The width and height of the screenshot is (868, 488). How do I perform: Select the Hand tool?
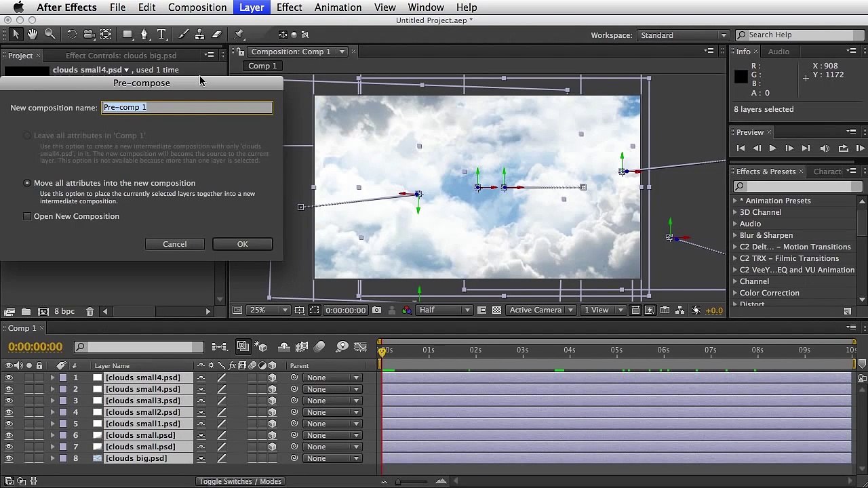[x=33, y=35]
